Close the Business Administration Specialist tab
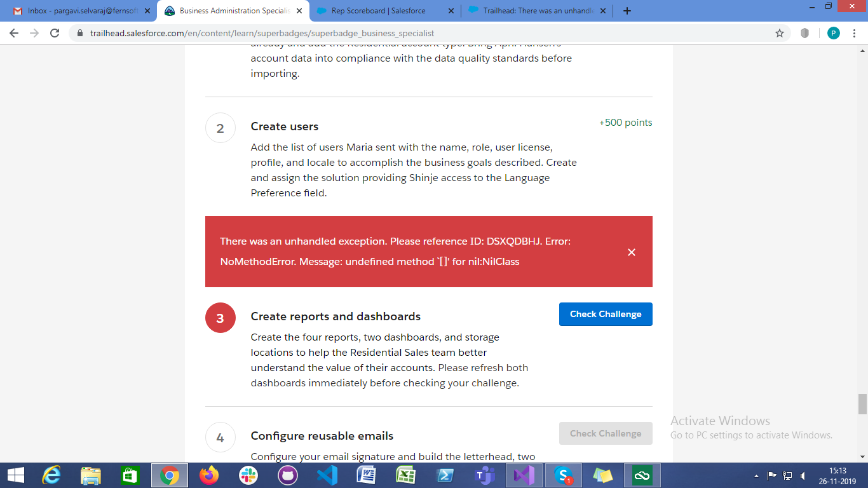Screen dimensions: 868x488 coord(299,11)
